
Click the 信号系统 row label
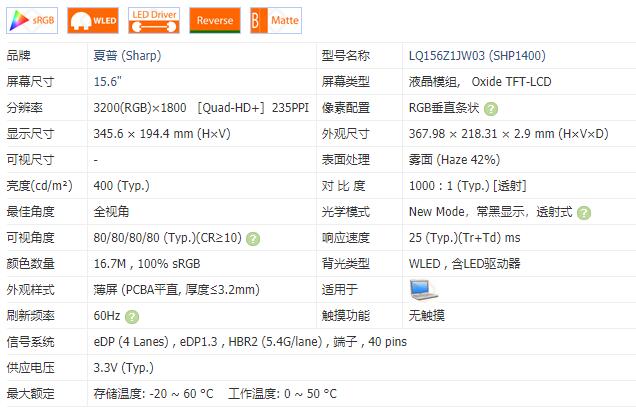[x=30, y=341]
